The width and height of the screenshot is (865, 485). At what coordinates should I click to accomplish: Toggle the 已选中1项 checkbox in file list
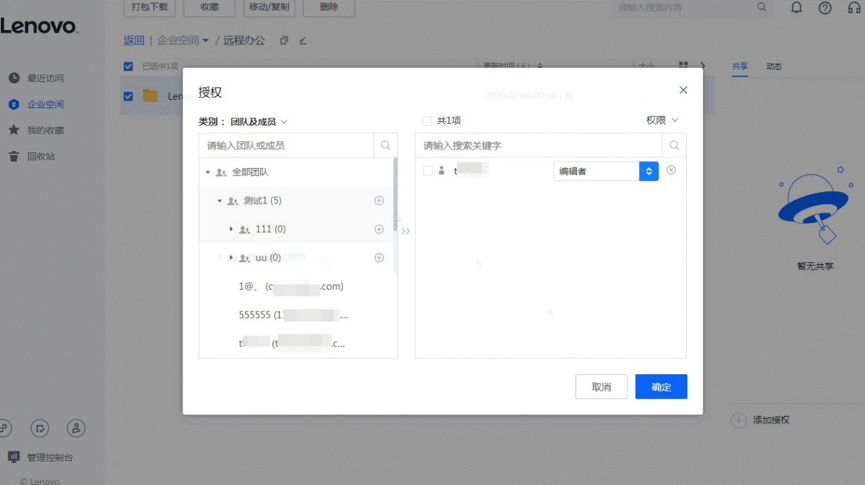pyautogui.click(x=128, y=66)
